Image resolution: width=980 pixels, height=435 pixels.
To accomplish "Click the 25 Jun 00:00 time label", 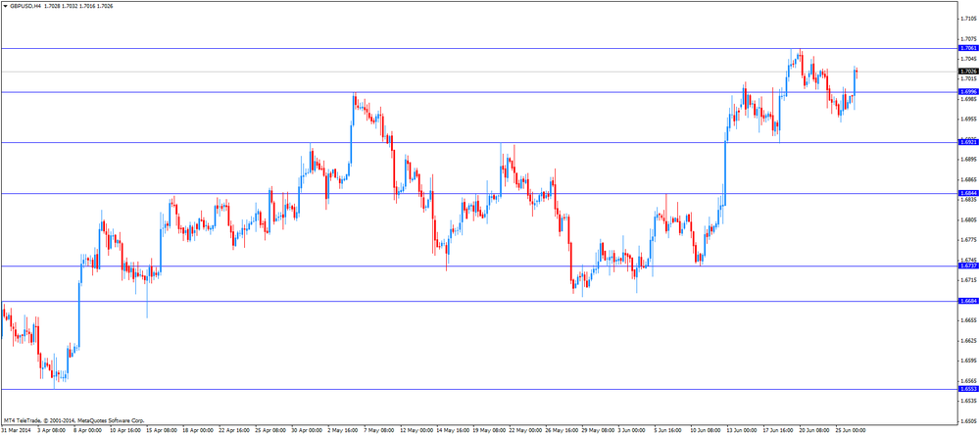I will click(852, 431).
